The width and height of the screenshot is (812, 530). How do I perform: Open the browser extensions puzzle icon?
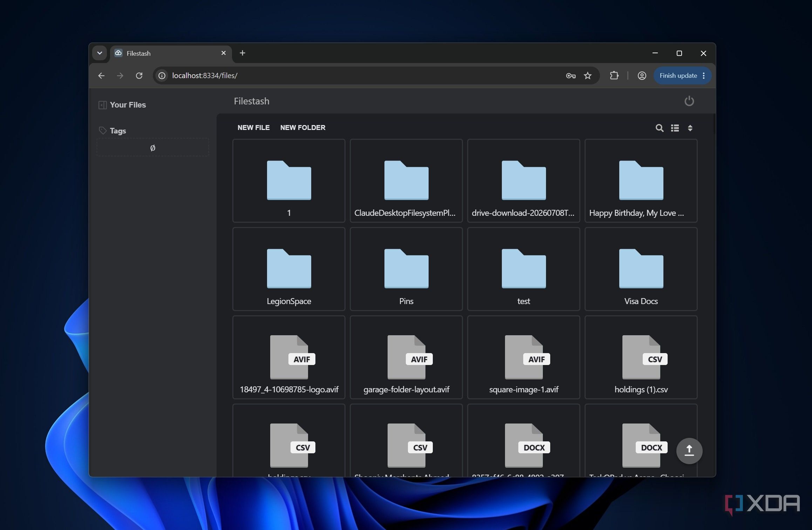[614, 76]
